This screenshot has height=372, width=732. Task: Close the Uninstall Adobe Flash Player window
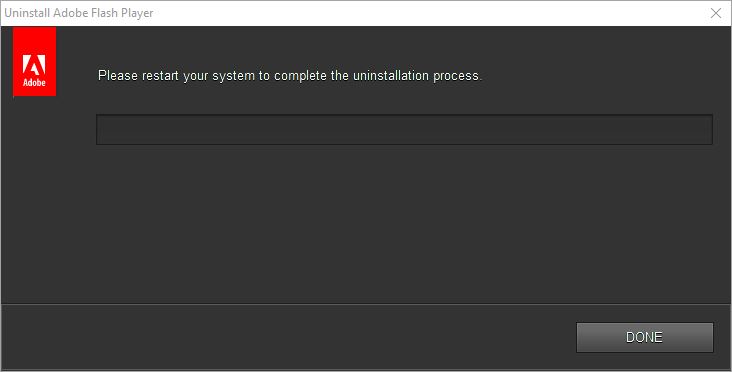tap(716, 13)
